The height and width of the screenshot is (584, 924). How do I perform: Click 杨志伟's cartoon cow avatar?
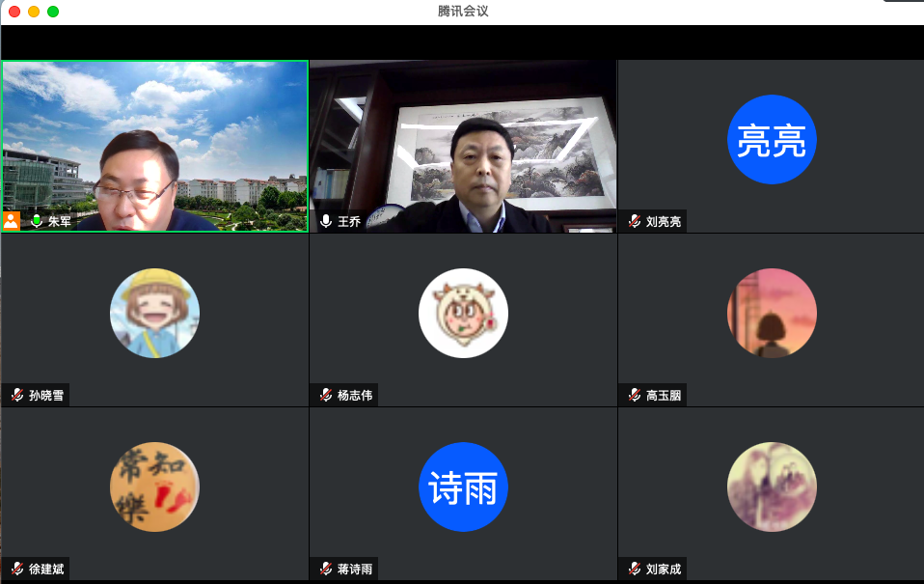(463, 314)
